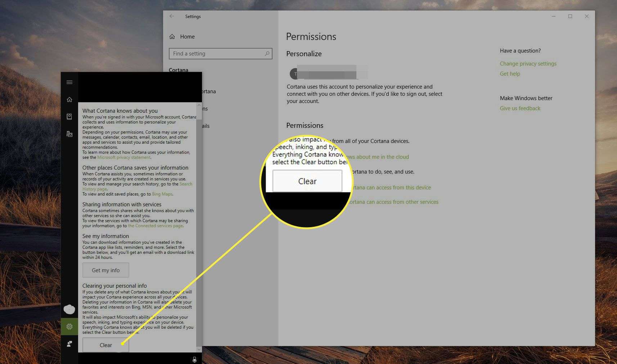Click the Permissions page title
Screen dimensions: 617x364
click(x=311, y=37)
